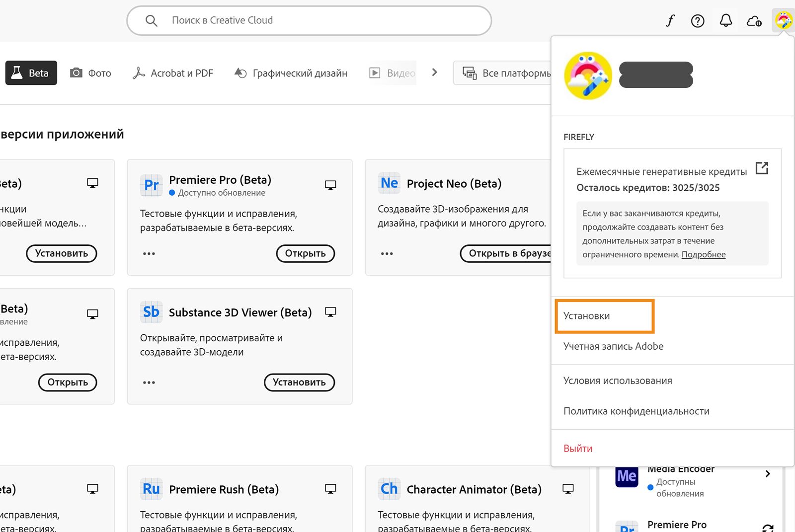Click the Подробнее link in Firefly panel
The image size is (795, 532).
pyautogui.click(x=704, y=254)
